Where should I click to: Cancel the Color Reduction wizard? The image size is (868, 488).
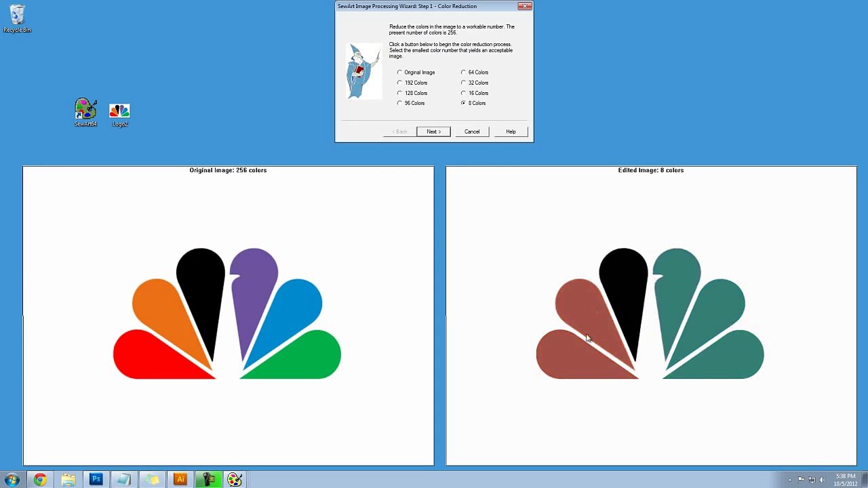pyautogui.click(x=472, y=131)
